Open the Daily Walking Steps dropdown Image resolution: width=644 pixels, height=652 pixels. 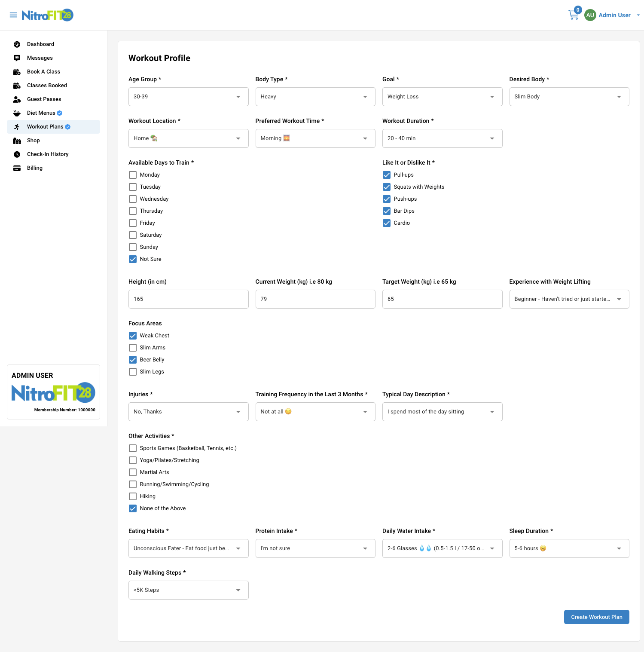188,590
